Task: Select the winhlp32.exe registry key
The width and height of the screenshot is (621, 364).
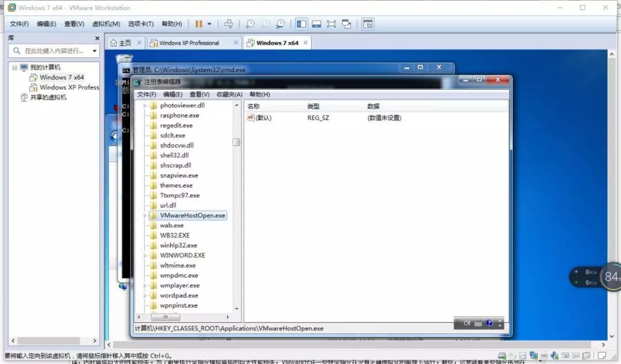Action: click(x=178, y=246)
